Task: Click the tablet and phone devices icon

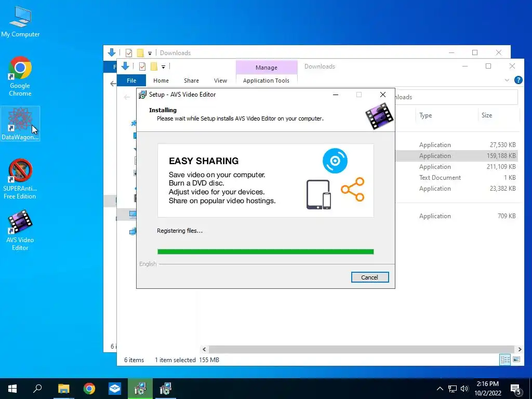Action: pos(318,194)
